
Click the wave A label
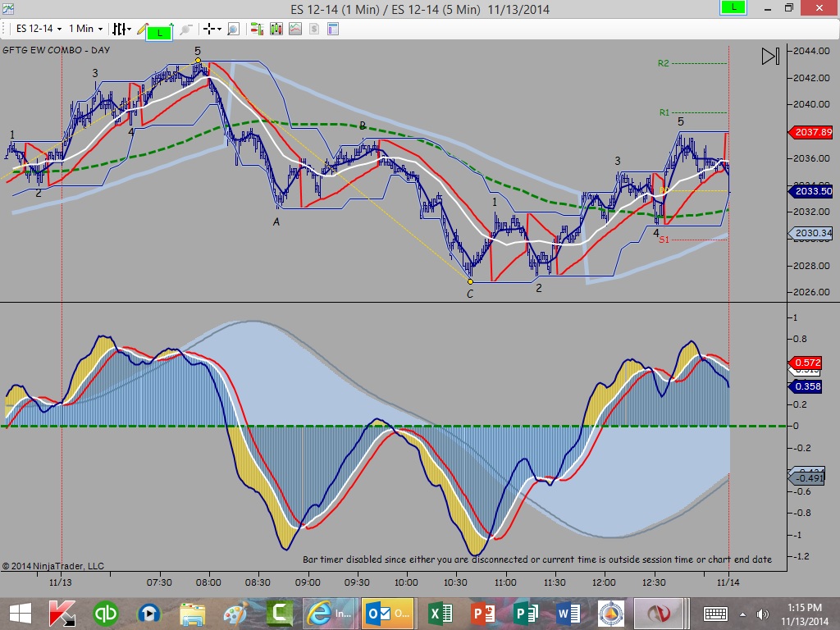pos(276,221)
